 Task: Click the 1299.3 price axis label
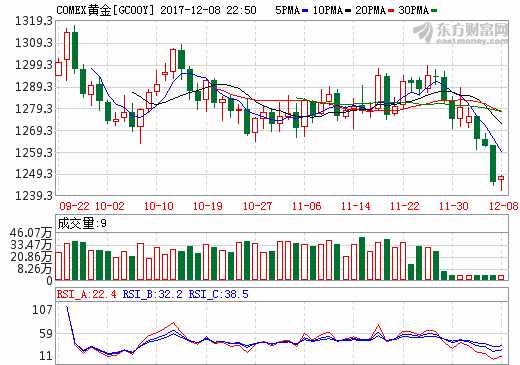34,65
